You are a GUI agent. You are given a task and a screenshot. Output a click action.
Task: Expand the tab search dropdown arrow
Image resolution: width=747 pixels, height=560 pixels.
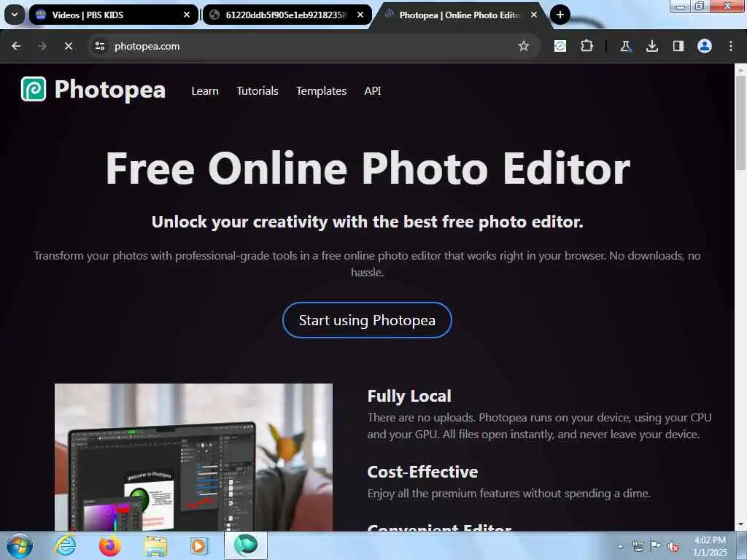(x=15, y=15)
